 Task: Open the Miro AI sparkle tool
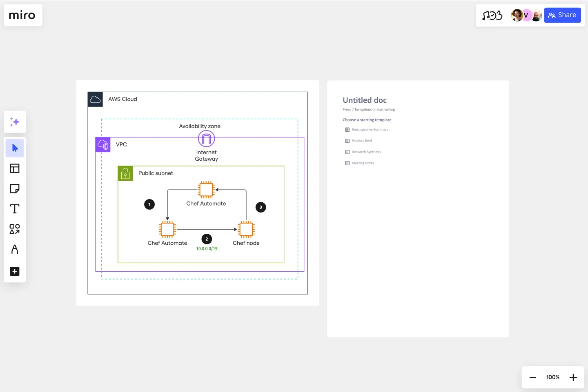15,122
